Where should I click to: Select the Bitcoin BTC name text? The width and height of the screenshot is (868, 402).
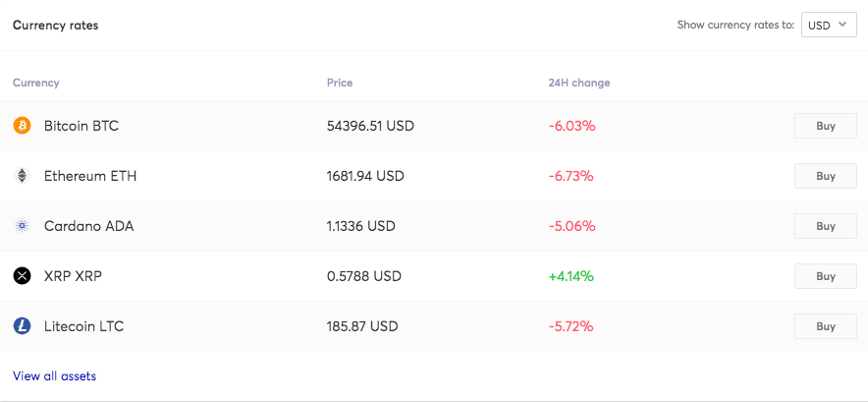81,126
